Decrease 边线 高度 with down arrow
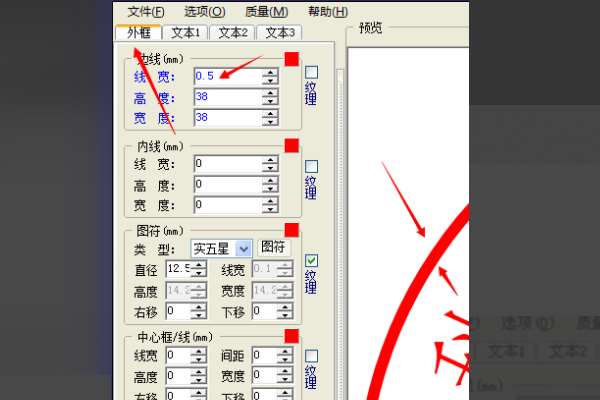The height and width of the screenshot is (400, 600). coord(270,101)
